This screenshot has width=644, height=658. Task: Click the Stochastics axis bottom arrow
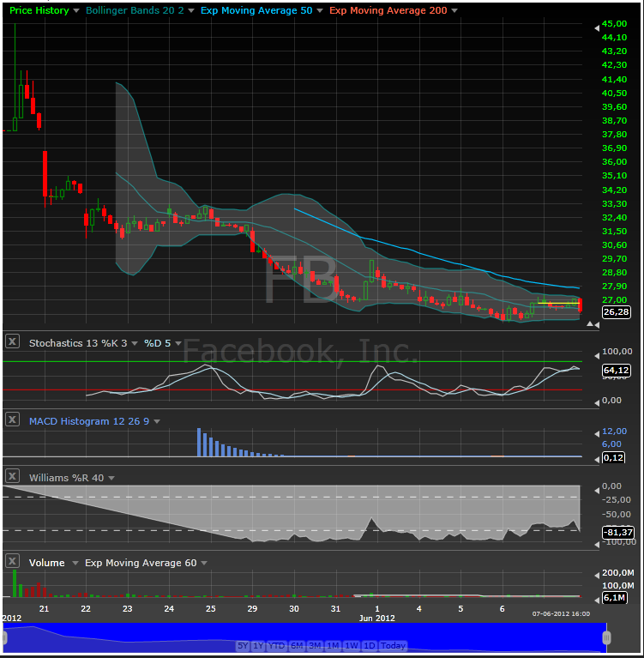point(597,403)
